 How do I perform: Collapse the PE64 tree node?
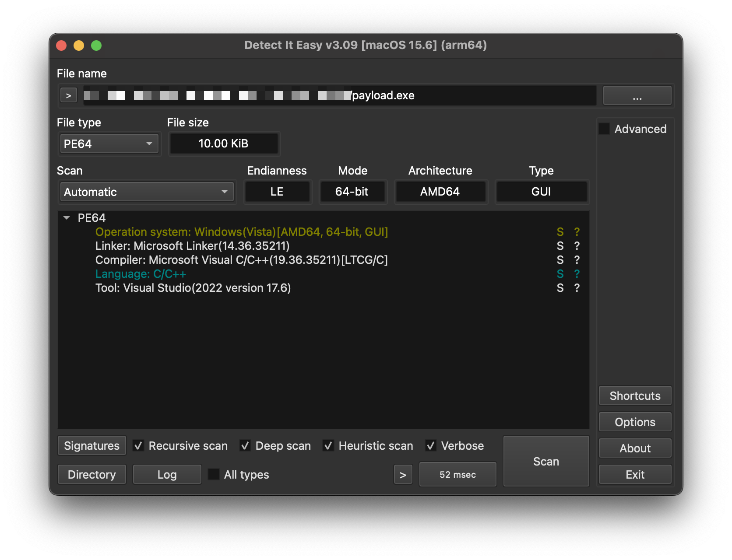[67, 218]
